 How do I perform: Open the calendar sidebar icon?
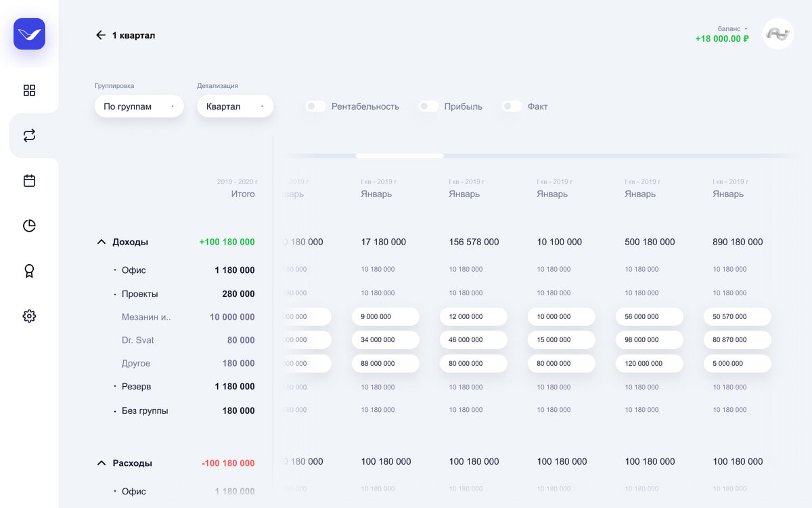pos(29,180)
